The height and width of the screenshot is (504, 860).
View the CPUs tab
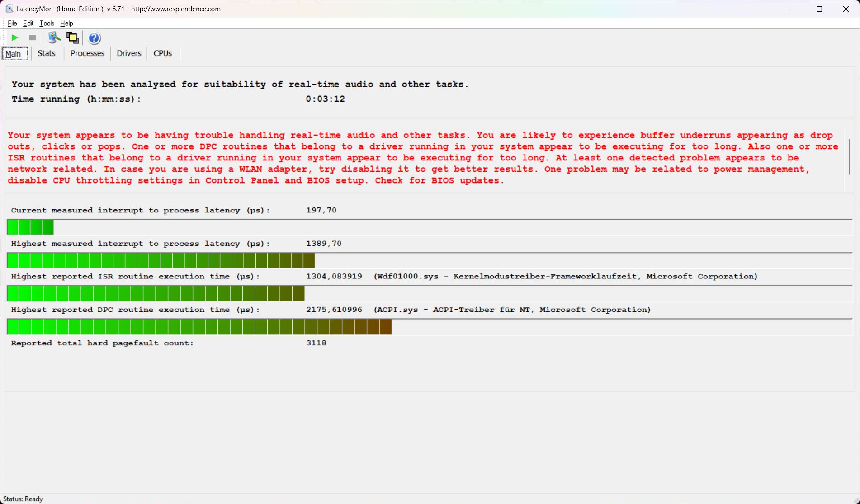click(x=162, y=53)
